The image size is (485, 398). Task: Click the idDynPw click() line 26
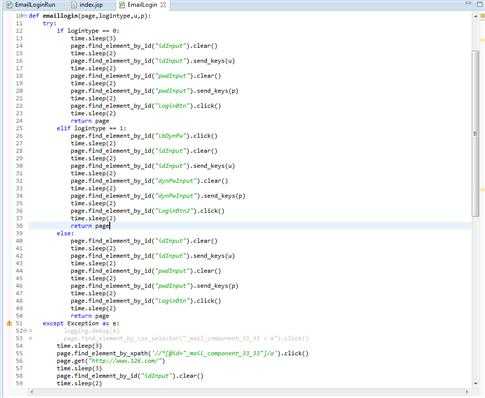(x=144, y=136)
